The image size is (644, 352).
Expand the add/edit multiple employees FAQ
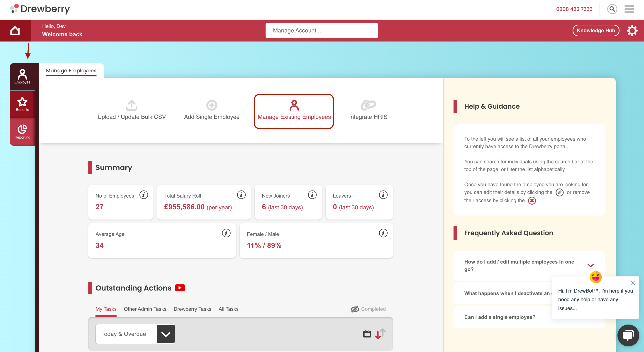590,266
